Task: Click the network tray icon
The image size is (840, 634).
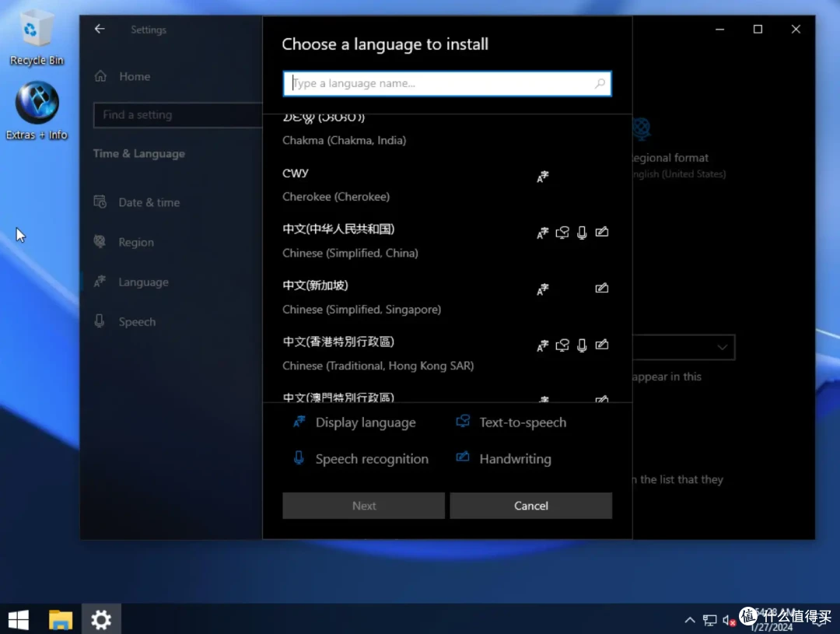Action: 710,621
